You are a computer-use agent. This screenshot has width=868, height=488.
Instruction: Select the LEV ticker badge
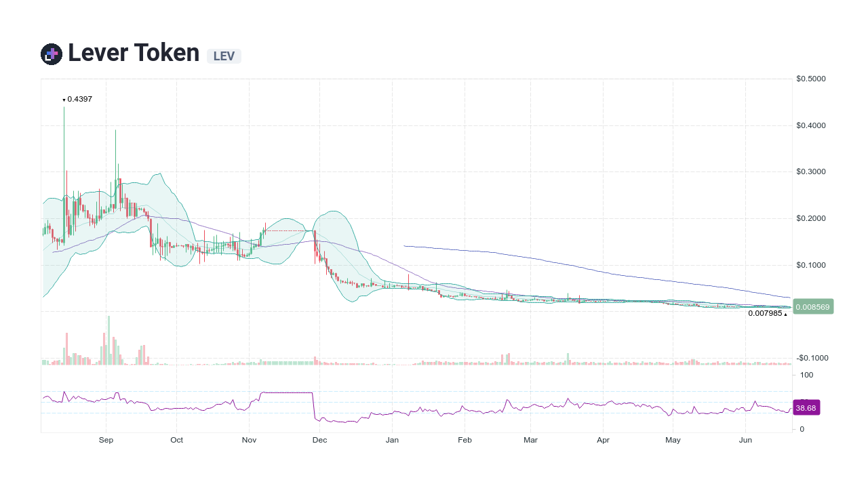pyautogui.click(x=224, y=56)
